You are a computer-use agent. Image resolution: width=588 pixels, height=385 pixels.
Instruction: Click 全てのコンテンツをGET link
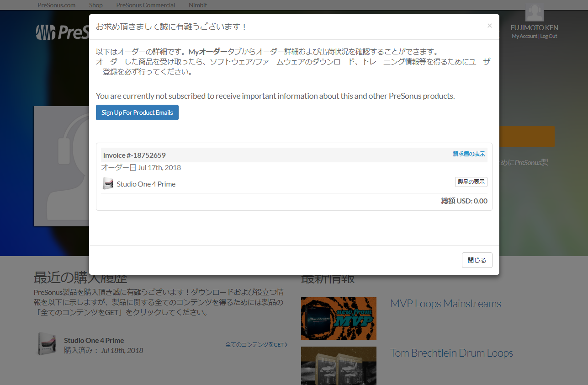pyautogui.click(x=256, y=345)
